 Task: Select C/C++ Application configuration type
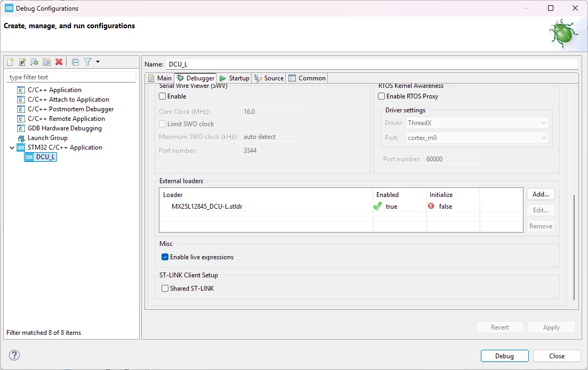coord(54,90)
